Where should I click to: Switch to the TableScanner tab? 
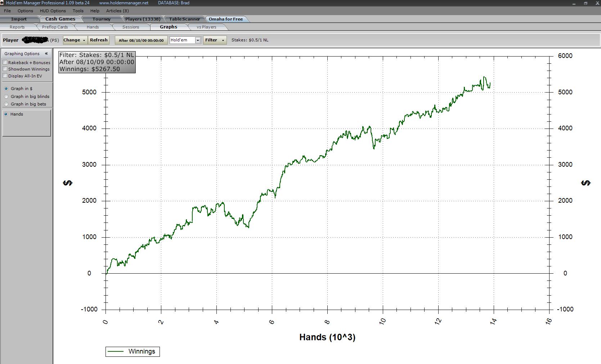pyautogui.click(x=184, y=19)
